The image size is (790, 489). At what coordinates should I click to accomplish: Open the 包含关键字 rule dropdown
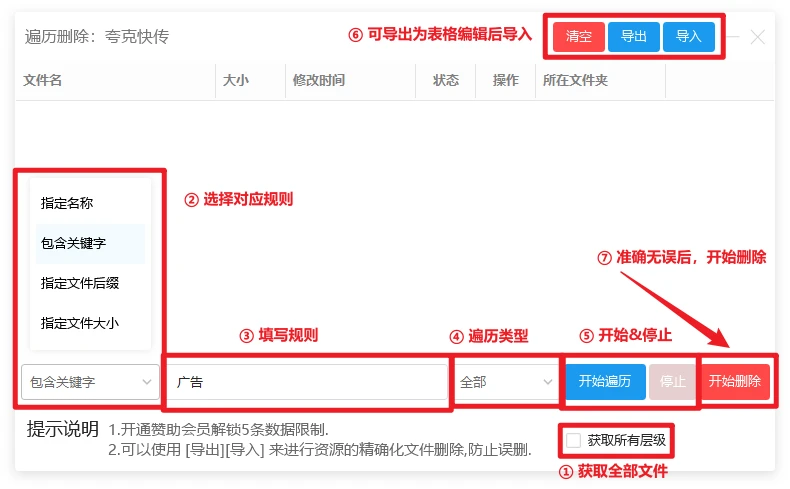(x=90, y=382)
